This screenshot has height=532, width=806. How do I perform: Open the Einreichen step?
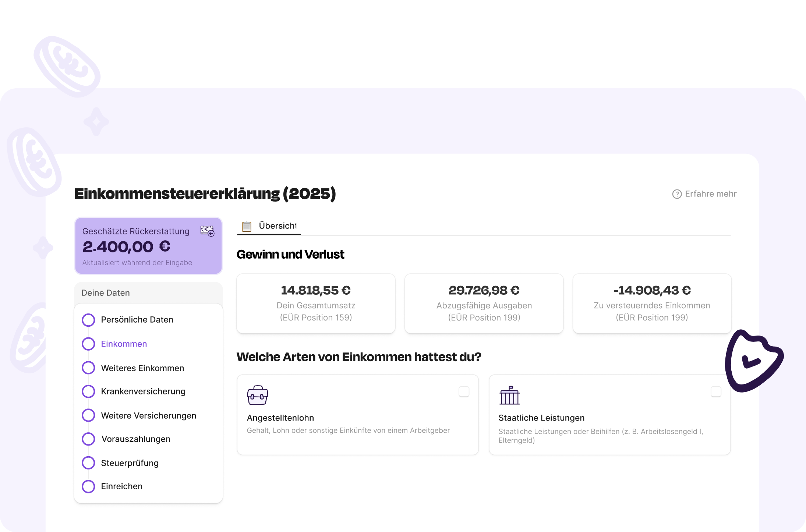(122, 486)
